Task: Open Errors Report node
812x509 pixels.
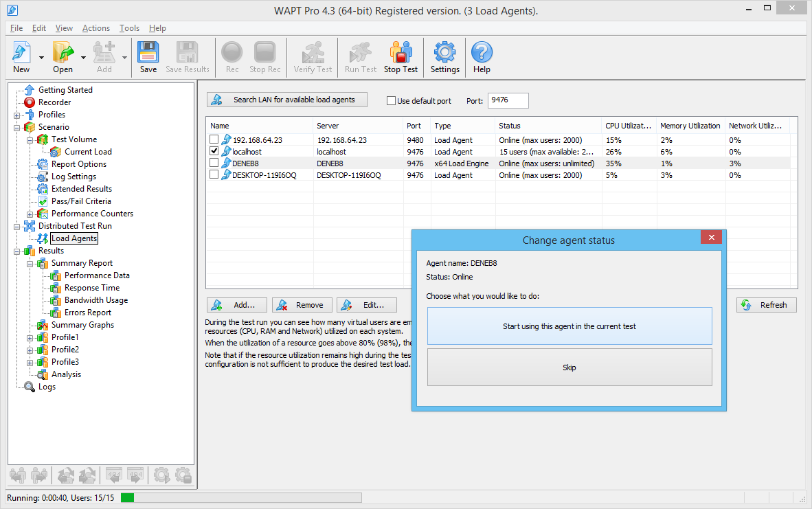Action: click(87, 313)
